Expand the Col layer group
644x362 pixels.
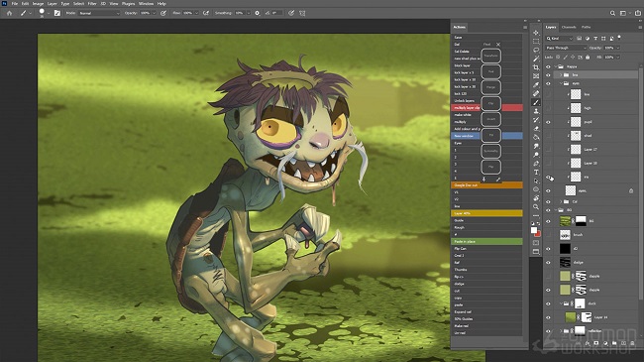(x=561, y=201)
